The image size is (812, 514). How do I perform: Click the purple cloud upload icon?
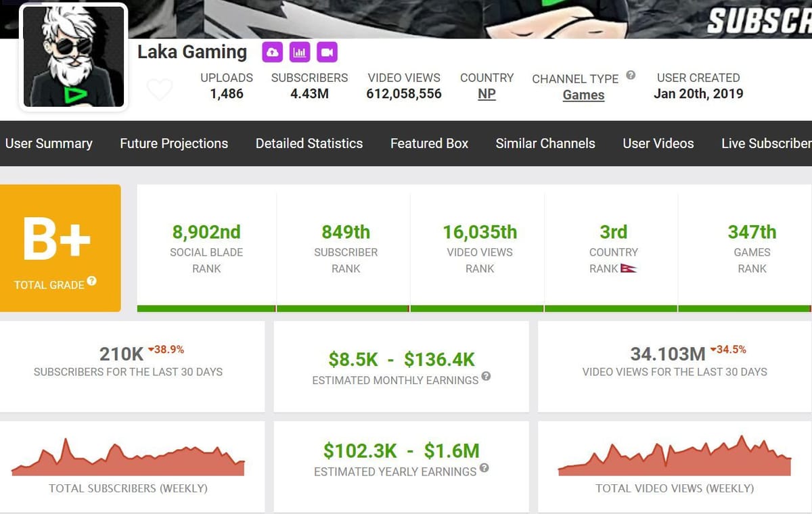[x=272, y=51]
